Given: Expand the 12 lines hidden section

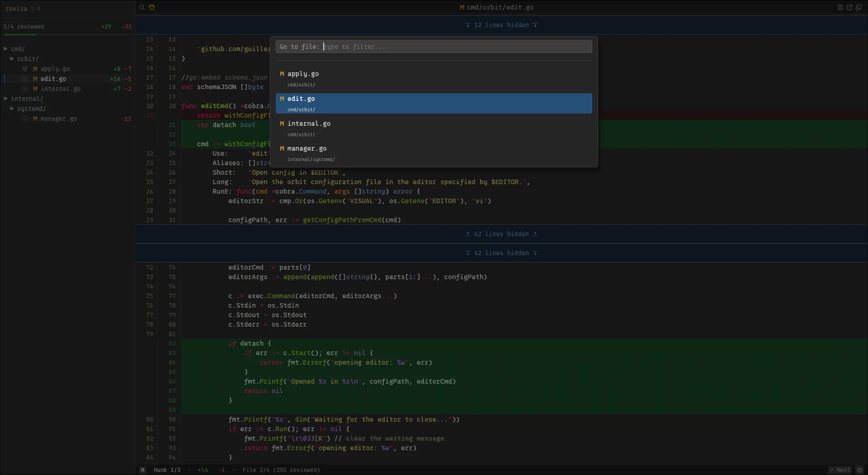Looking at the screenshot, I should coord(501,25).
